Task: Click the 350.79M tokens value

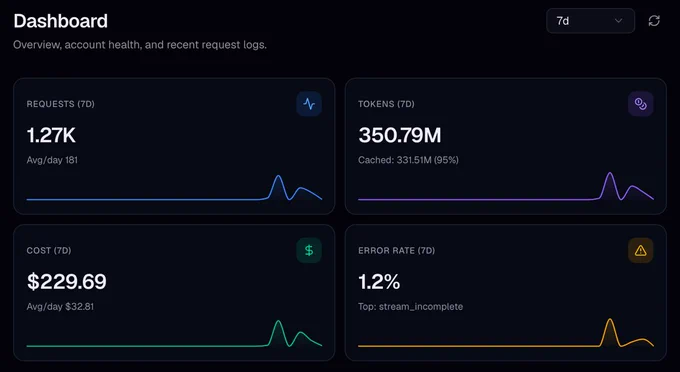Action: click(400, 135)
